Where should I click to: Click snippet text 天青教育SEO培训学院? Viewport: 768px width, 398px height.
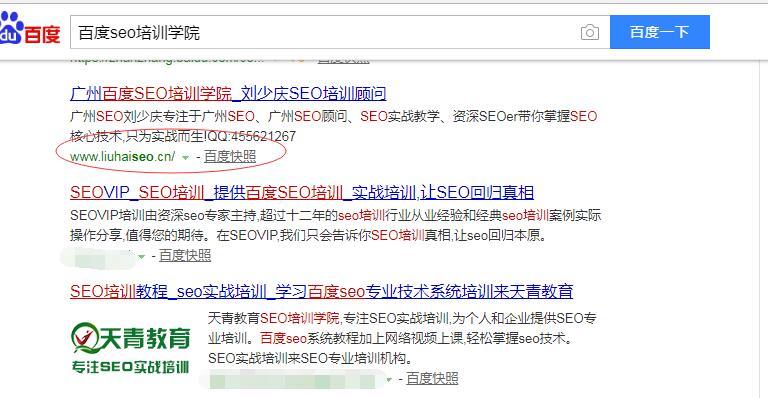pyautogui.click(x=273, y=318)
